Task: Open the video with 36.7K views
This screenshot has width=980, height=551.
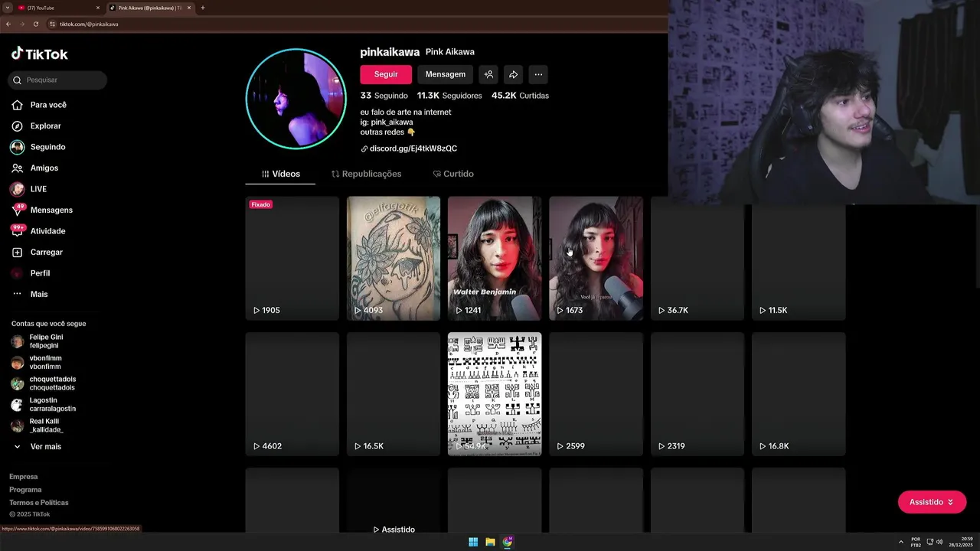Action: point(697,258)
